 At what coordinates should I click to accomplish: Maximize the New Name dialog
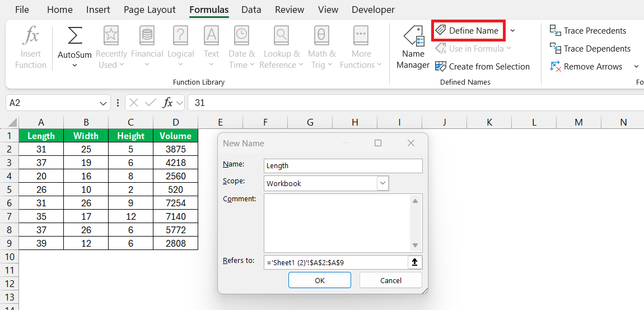click(378, 143)
